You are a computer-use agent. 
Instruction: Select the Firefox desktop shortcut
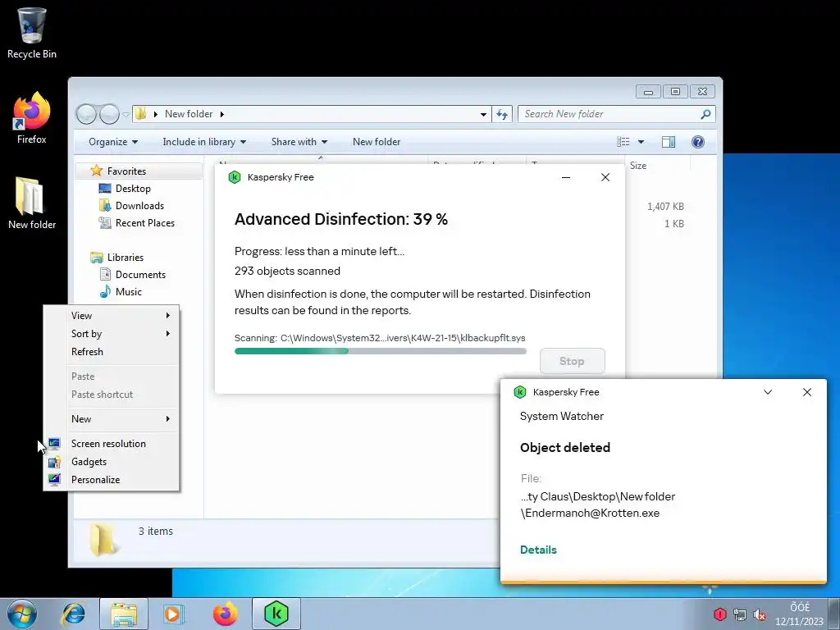pos(32,118)
